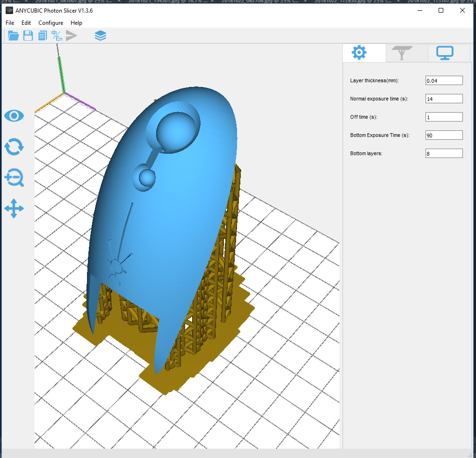Screen dimensions: 476x458
Task: Click the Off time input field
Action: point(444,117)
